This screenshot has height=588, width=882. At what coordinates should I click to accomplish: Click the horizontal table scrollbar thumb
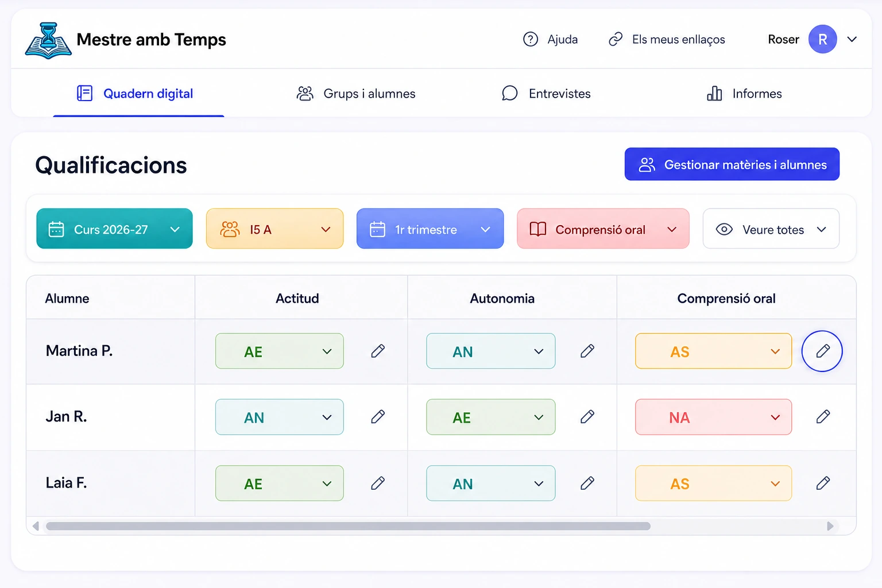[x=348, y=526]
